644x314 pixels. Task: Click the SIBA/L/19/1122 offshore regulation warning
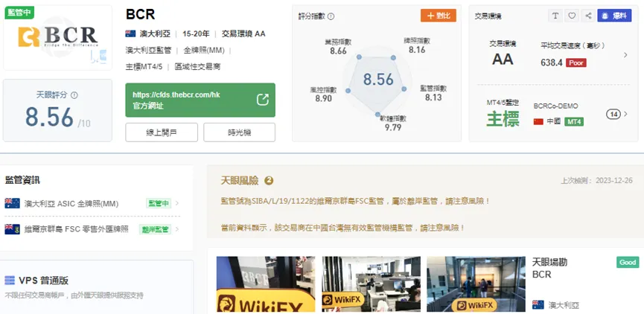tap(355, 201)
